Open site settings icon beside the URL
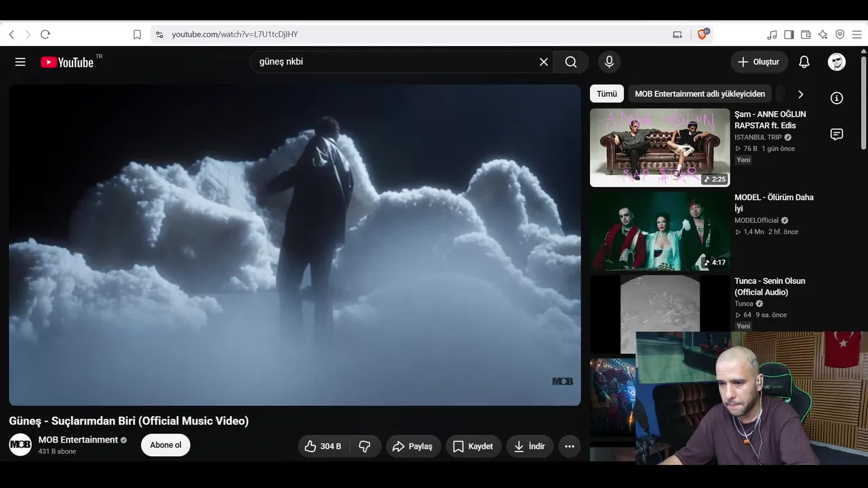 coord(159,35)
